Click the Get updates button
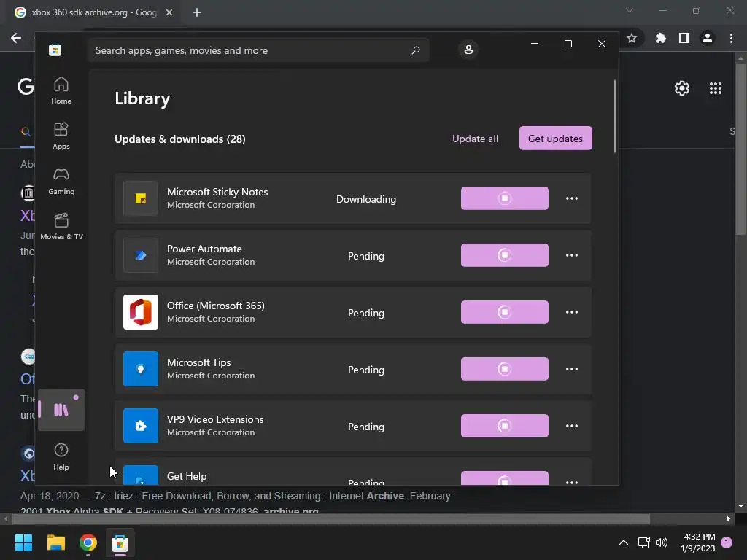 coord(555,138)
